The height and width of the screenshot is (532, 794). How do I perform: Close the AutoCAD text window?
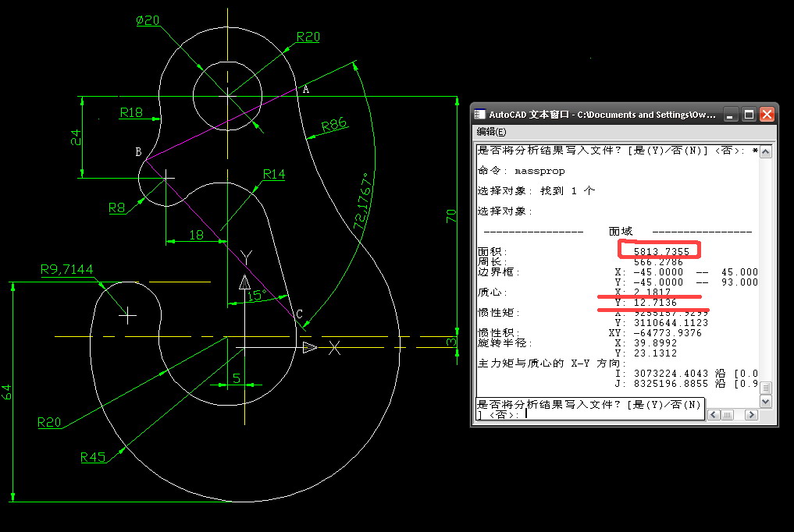tap(767, 115)
